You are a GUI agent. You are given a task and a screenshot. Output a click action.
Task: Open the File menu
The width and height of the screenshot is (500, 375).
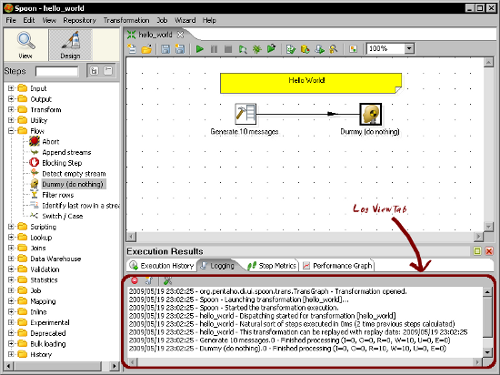tap(11, 21)
